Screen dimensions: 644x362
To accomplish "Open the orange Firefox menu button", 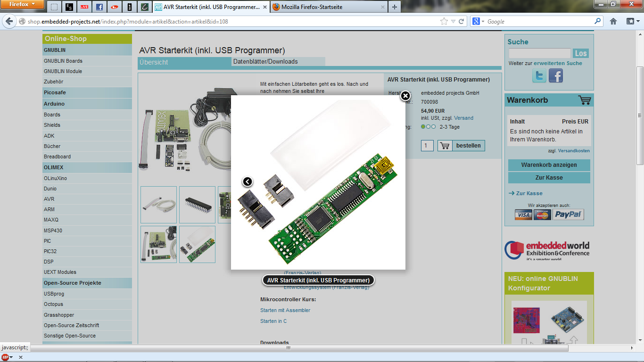I will (x=22, y=4).
